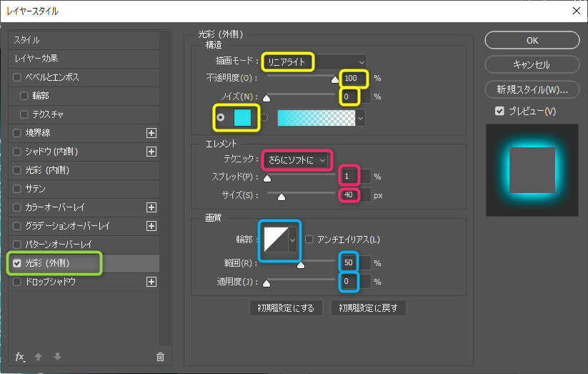588x374 pixels.
Task: Select レイヤー効果 in the left list
Action: [84, 59]
